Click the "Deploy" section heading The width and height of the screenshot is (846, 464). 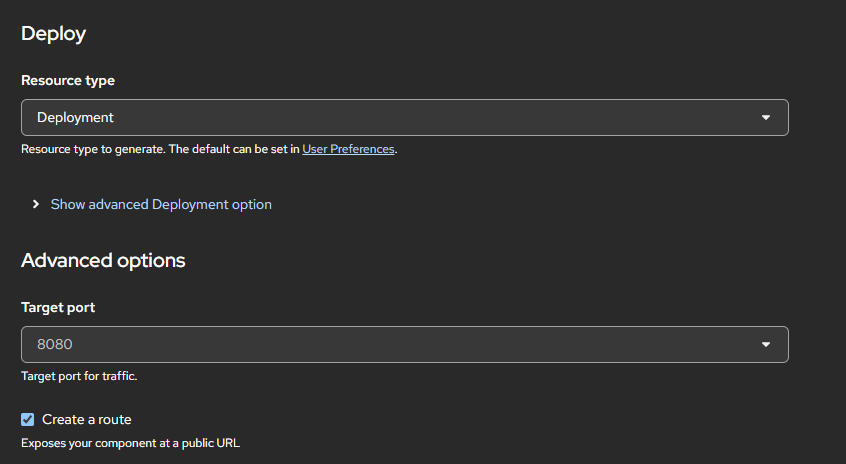tap(54, 33)
